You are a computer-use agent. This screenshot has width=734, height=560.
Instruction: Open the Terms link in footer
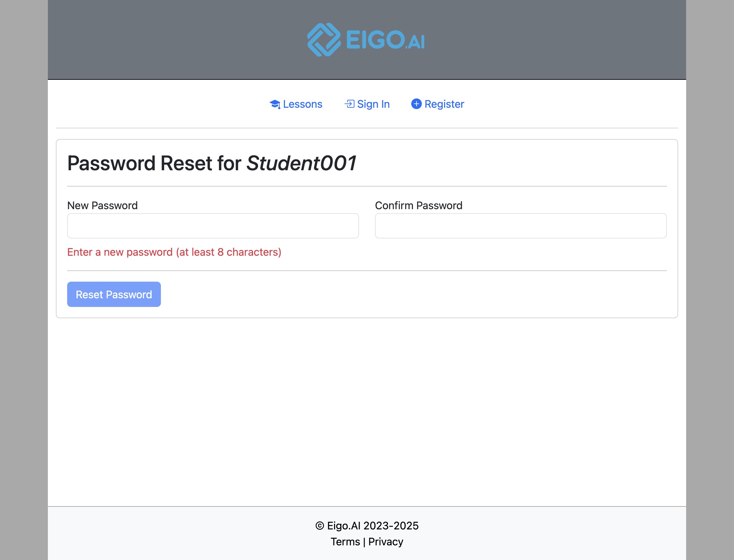(x=345, y=542)
